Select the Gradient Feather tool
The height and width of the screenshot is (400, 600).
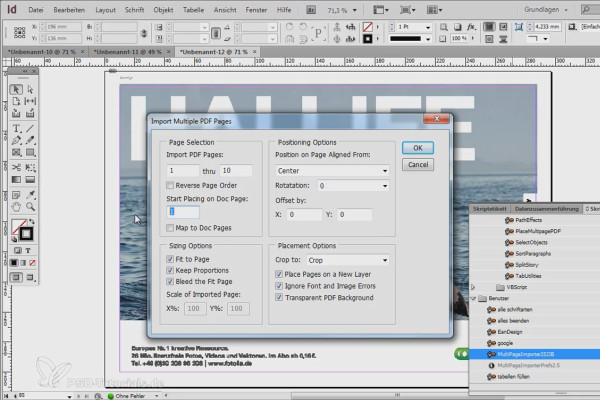[30, 180]
